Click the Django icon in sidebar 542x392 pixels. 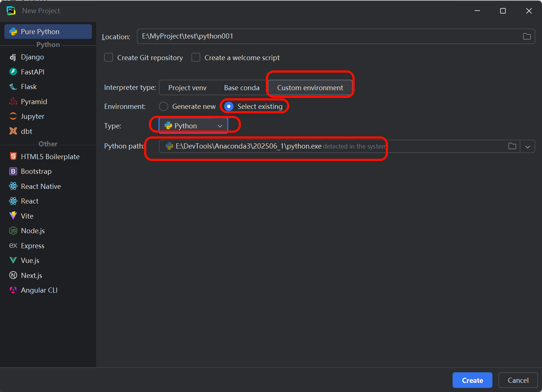point(13,57)
